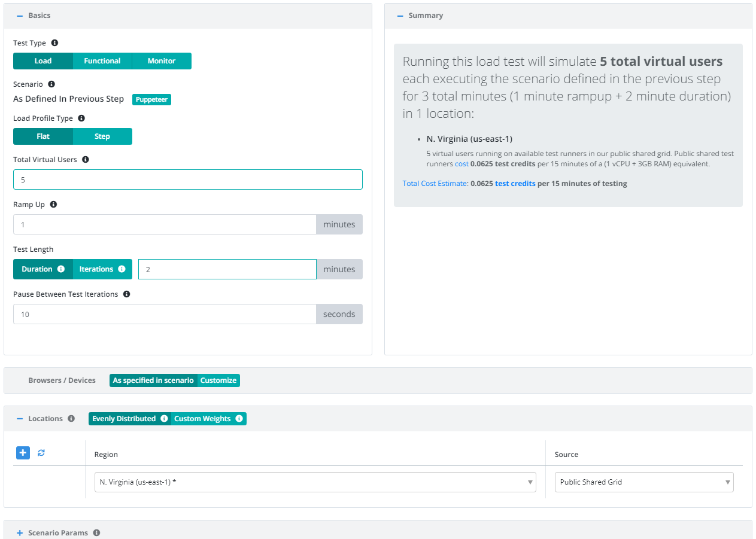The height and width of the screenshot is (539, 756).
Task: Click into the Test Length duration field
Action: pos(227,269)
